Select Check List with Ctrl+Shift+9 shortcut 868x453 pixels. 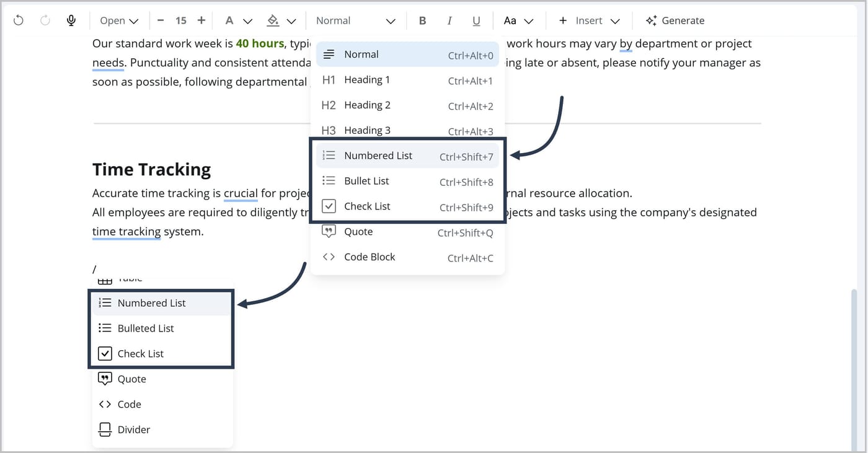click(407, 206)
